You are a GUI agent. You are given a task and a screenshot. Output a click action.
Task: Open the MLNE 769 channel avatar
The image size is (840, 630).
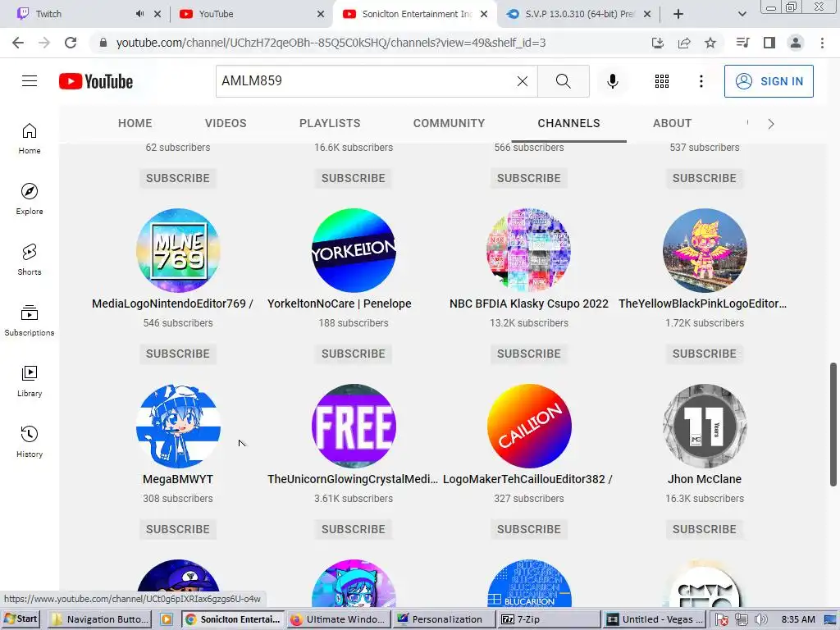[x=178, y=250]
